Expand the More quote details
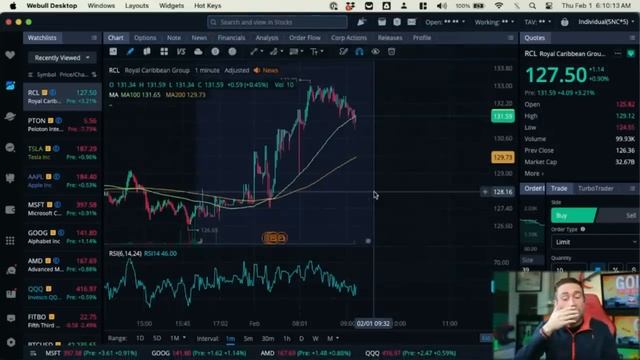This screenshot has height=360, width=640. [x=534, y=173]
